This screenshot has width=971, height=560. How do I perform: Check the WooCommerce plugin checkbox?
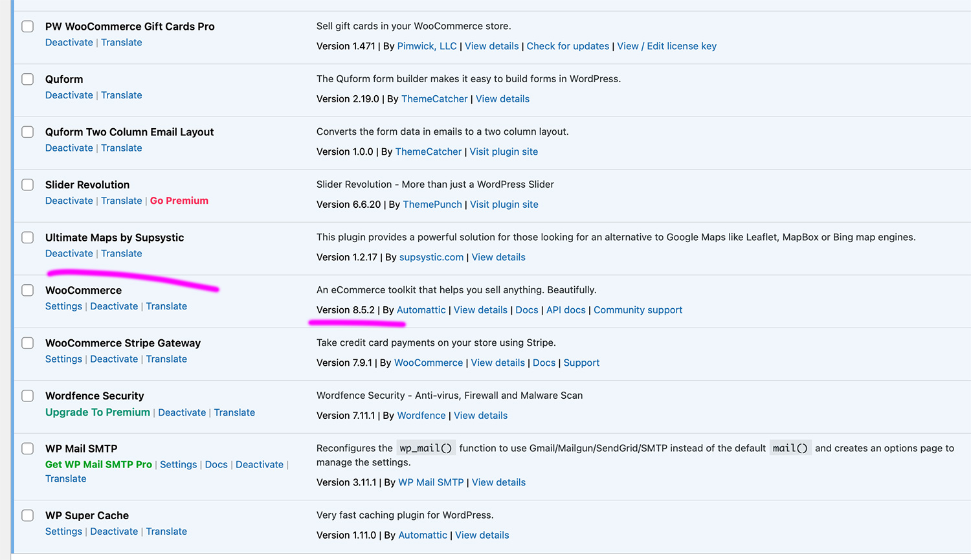click(x=28, y=290)
